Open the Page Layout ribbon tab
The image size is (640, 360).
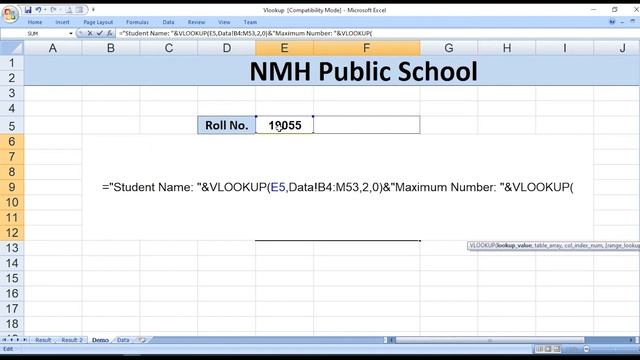pyautogui.click(x=98, y=22)
